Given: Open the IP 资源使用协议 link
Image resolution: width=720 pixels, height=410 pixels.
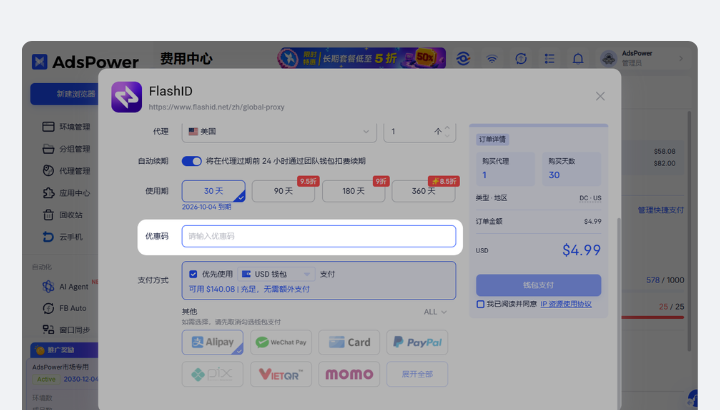Looking at the screenshot, I should (x=566, y=304).
